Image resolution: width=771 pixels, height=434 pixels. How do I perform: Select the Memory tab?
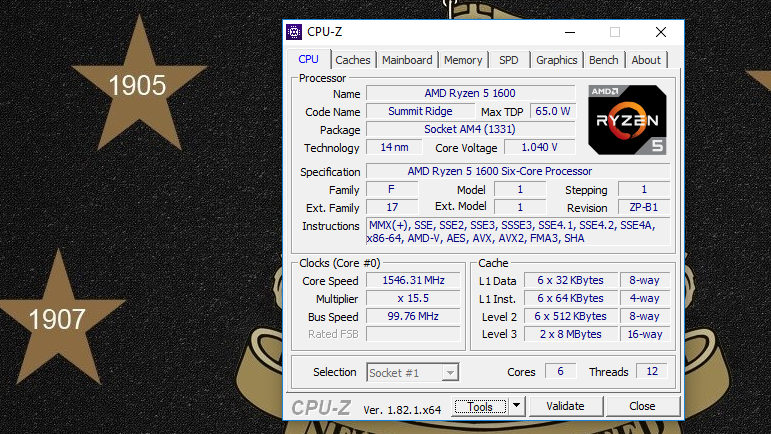463,60
